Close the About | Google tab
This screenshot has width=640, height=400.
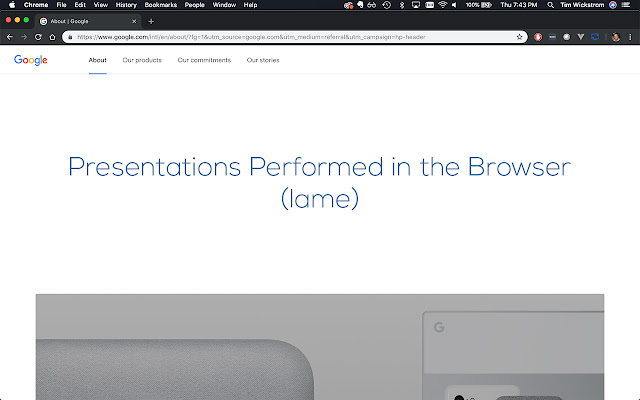pyautogui.click(x=134, y=21)
